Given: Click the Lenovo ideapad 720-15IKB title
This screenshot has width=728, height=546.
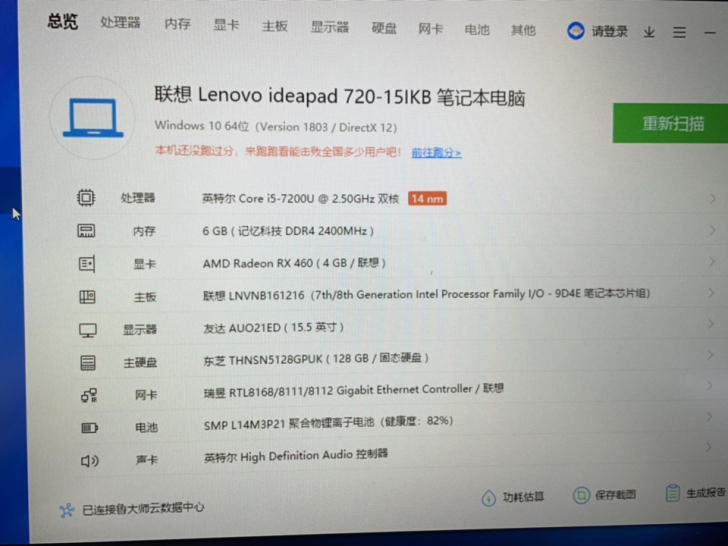Looking at the screenshot, I should tap(339, 96).
